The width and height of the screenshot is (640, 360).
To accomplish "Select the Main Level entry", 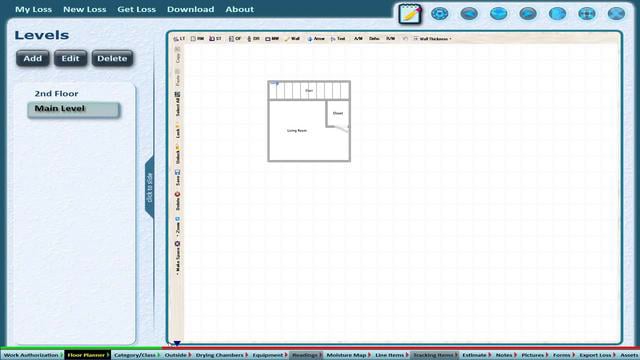I will point(74,109).
